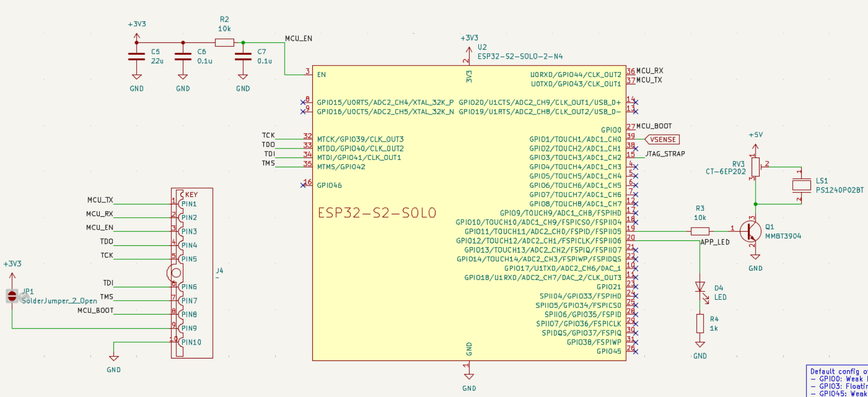
Task: Click the large ESP32-S2-SOLO text on the module
Action: coord(377,213)
